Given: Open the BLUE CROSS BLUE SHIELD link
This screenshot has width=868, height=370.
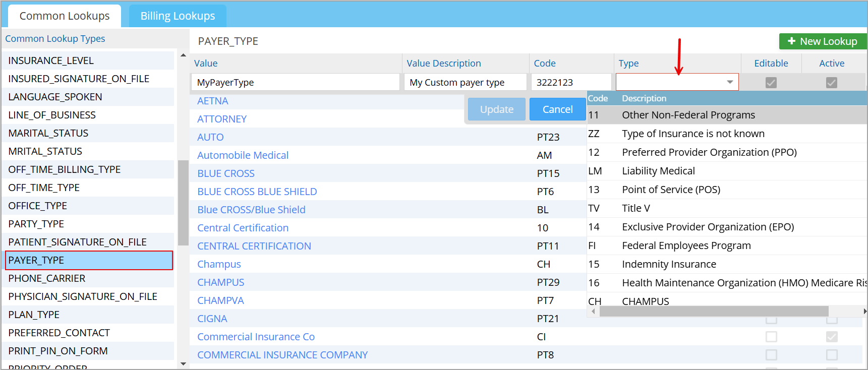Looking at the screenshot, I should pos(257,192).
